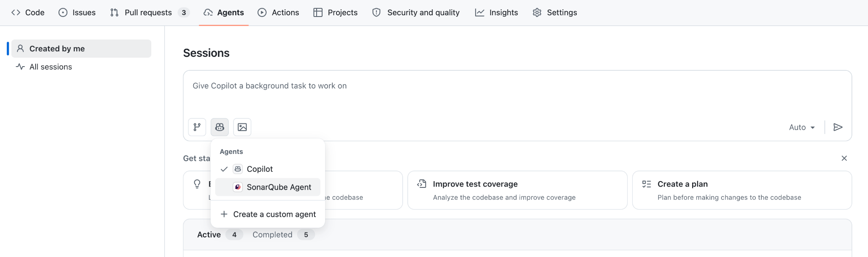Click the pulse icon beside All sessions
868x257 pixels.
20,67
